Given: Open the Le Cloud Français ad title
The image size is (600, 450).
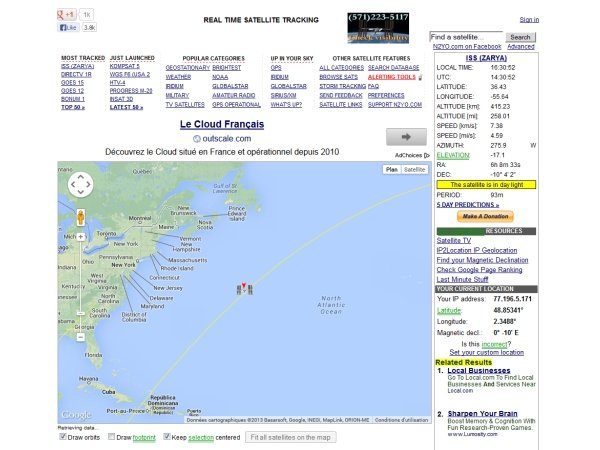Looking at the screenshot, I should pyautogui.click(x=222, y=124).
